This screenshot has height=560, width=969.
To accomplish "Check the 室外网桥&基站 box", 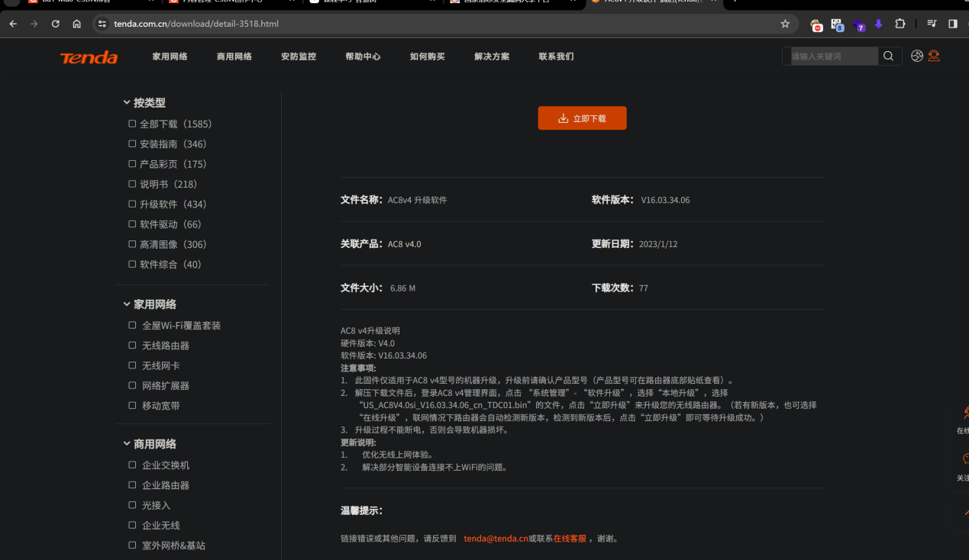I will (x=133, y=546).
